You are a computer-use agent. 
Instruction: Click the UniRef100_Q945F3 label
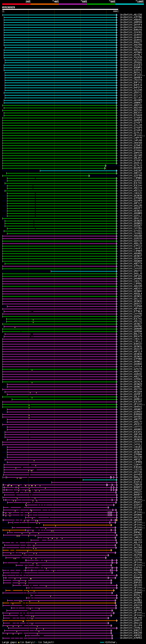click(x=131, y=479)
